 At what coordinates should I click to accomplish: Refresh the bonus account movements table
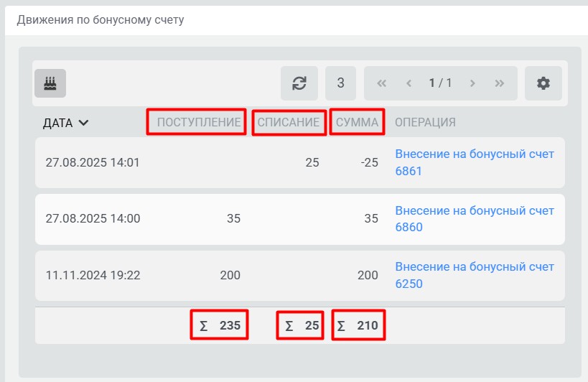[x=299, y=83]
